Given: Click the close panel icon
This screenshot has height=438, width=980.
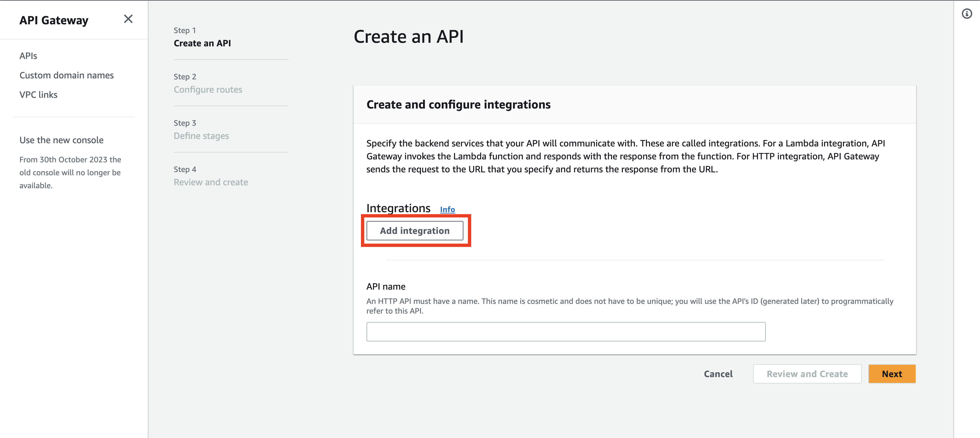Looking at the screenshot, I should pyautogui.click(x=128, y=19).
